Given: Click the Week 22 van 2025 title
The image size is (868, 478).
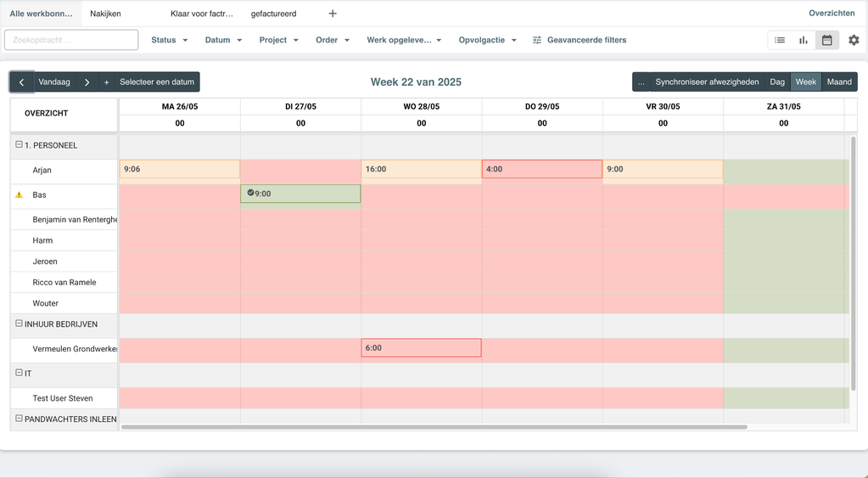Looking at the screenshot, I should [x=416, y=82].
